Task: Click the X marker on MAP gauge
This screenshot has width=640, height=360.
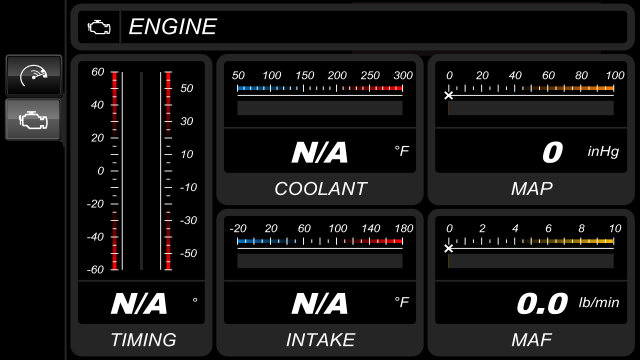Action: click(449, 96)
